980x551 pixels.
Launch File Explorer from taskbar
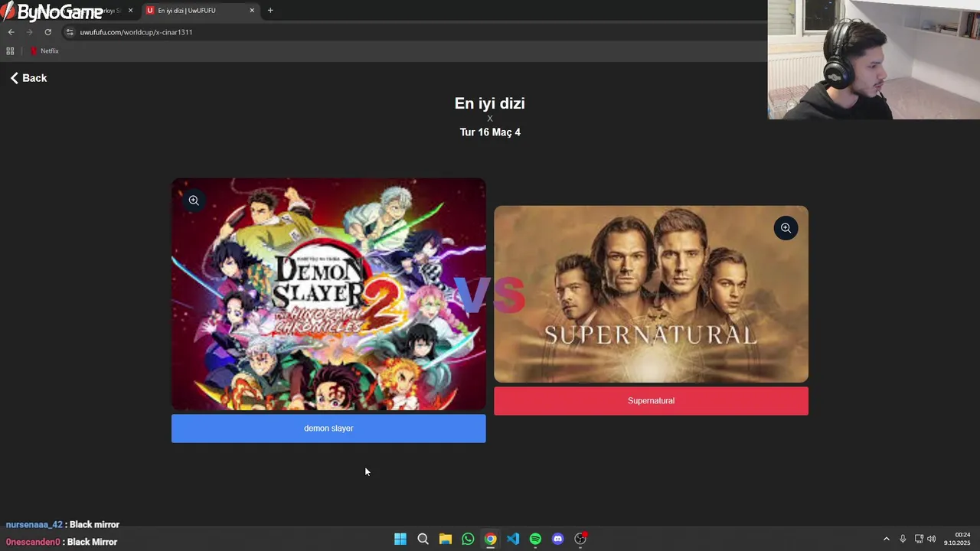pyautogui.click(x=446, y=539)
